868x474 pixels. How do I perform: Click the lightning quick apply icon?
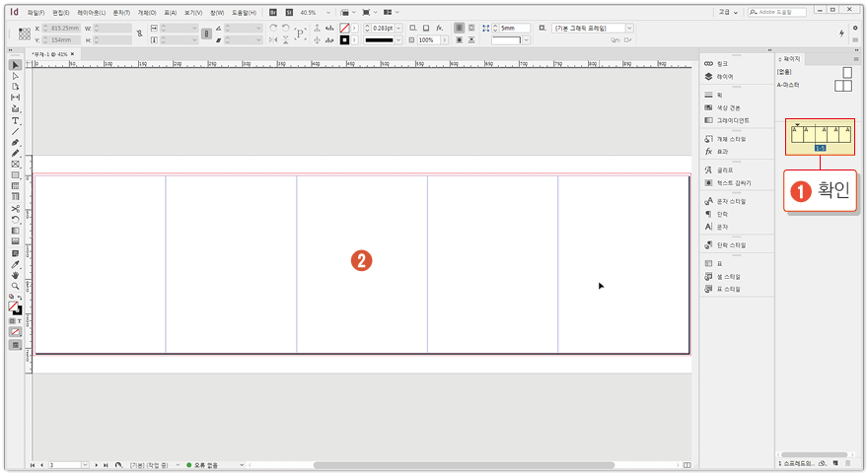[841, 34]
